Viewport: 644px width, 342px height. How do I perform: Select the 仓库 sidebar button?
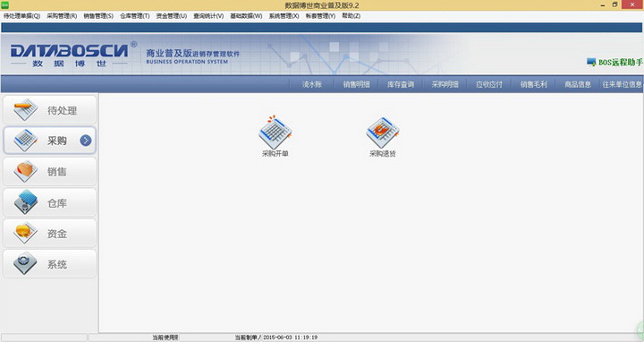(x=50, y=202)
